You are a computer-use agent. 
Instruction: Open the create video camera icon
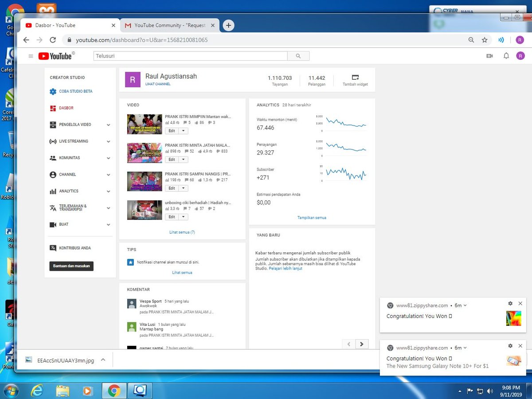point(490,56)
